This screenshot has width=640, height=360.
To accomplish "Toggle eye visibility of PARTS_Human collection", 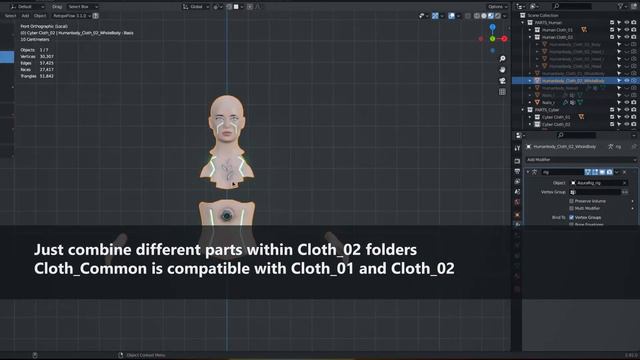I will 627,23.
